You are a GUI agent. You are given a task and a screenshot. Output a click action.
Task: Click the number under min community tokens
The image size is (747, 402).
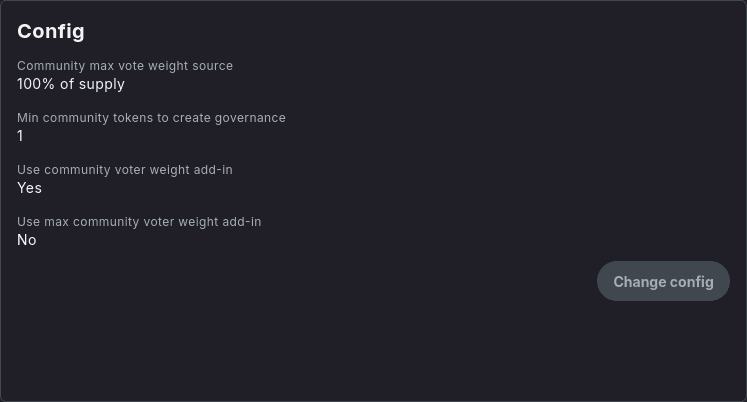(x=20, y=136)
